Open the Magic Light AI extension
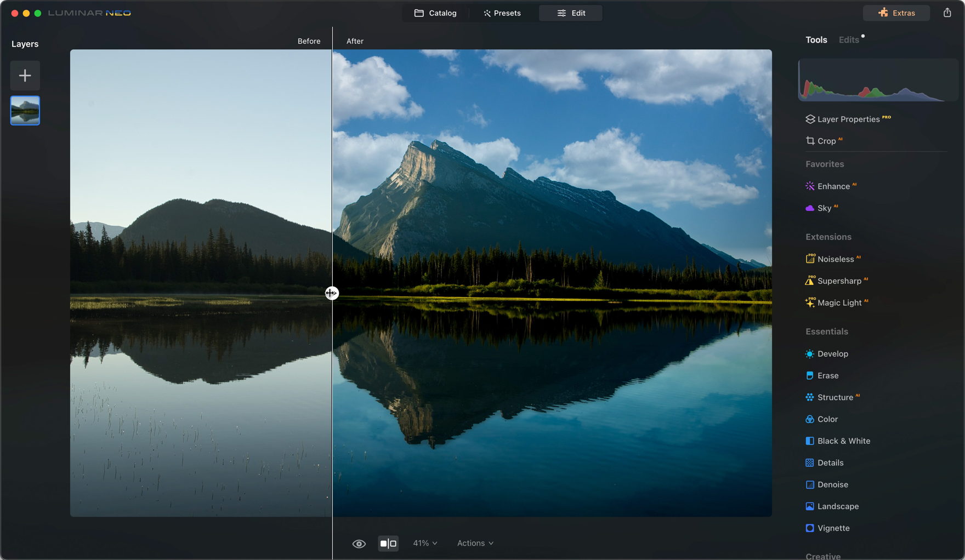This screenshot has width=965, height=560. pos(839,303)
